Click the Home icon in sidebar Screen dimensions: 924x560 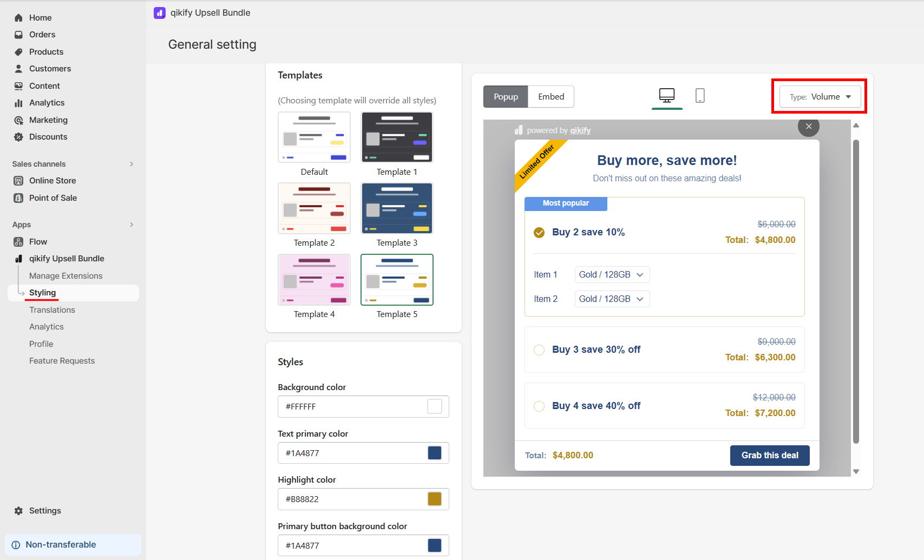(x=18, y=18)
